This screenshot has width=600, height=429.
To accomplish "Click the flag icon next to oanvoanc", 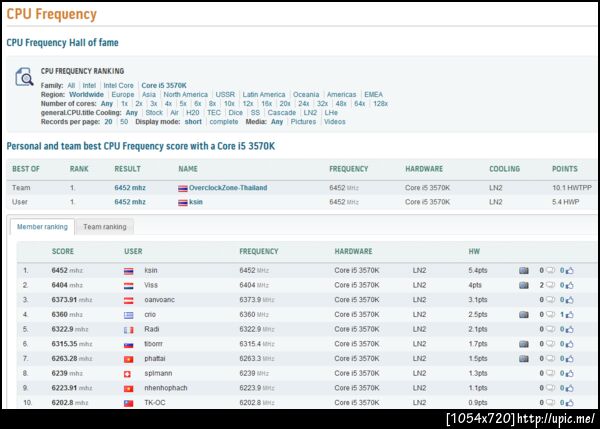I will [129, 300].
